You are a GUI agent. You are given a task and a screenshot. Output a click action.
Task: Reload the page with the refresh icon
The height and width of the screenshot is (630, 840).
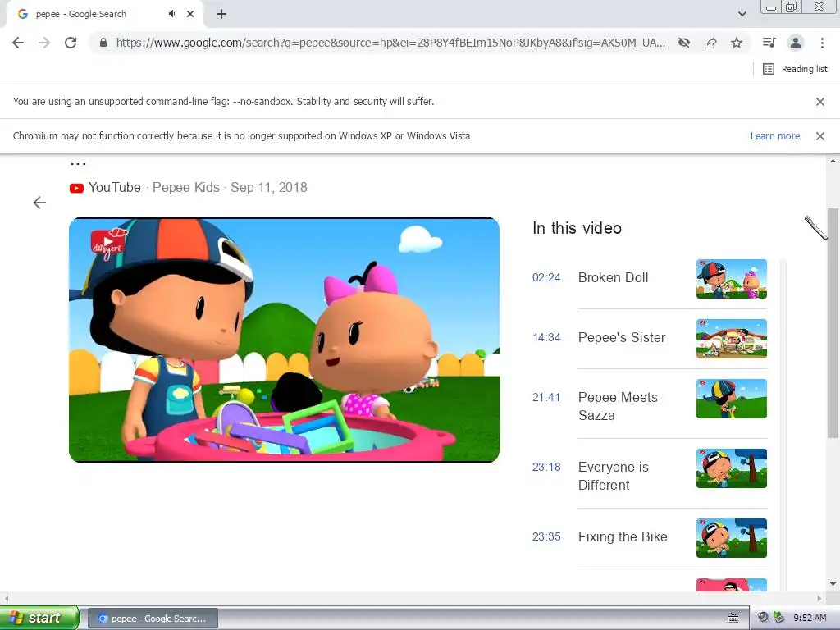tap(71, 43)
